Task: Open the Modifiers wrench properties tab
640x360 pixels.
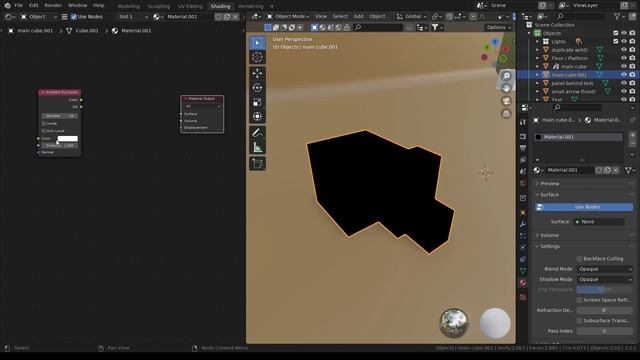Action: click(x=523, y=224)
